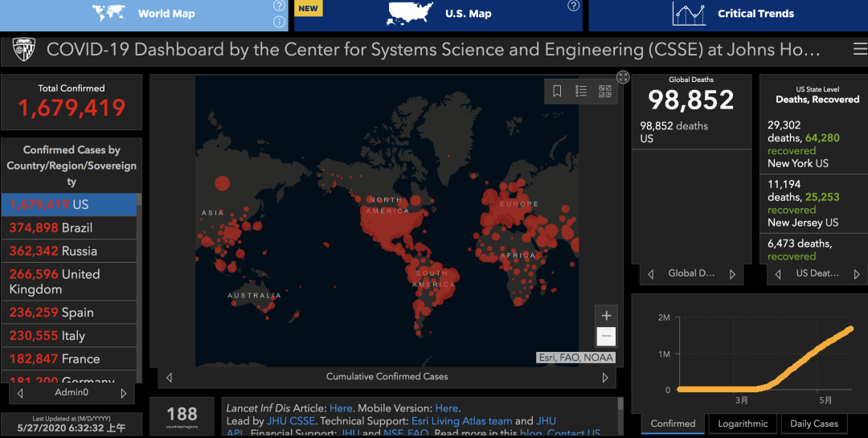Open the JHU CSSE link
This screenshot has width=868, height=438.
291,421
